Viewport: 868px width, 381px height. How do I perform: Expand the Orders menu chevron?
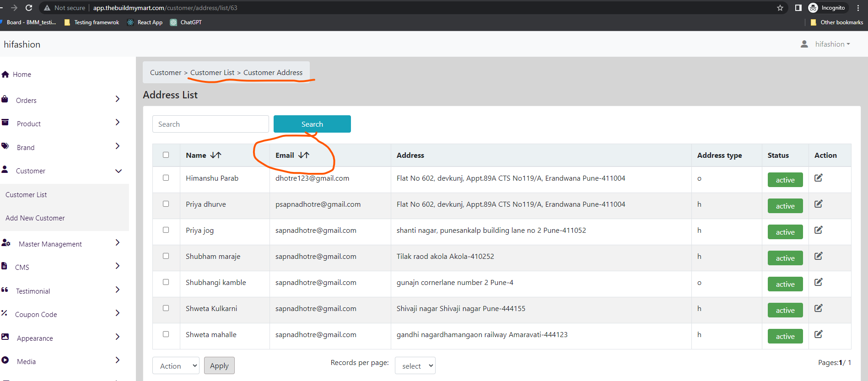[x=118, y=99]
